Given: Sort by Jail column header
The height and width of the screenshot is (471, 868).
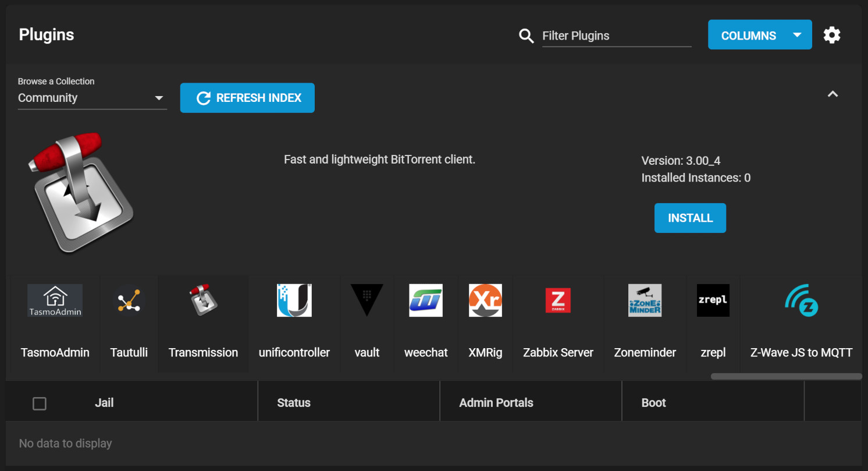Looking at the screenshot, I should click(x=104, y=403).
